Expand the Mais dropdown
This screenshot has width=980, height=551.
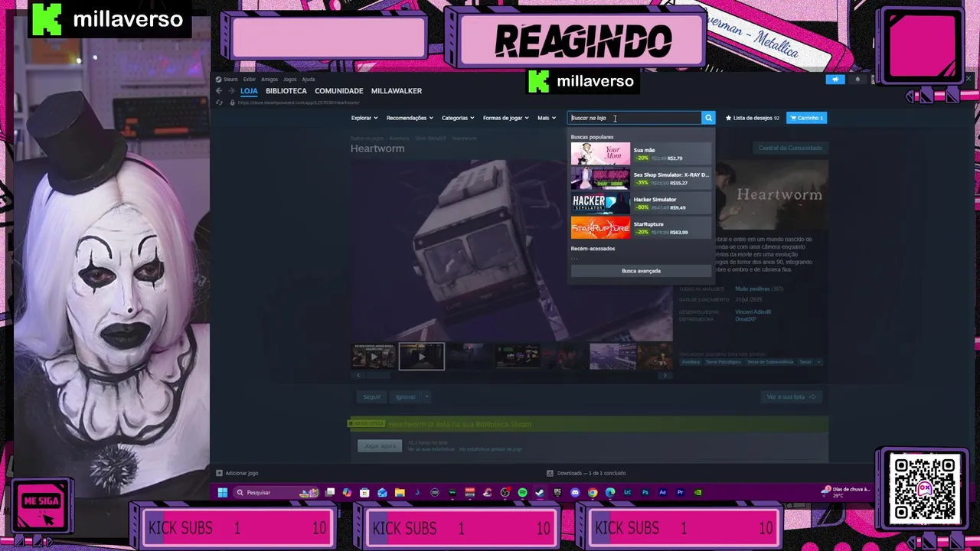click(546, 118)
